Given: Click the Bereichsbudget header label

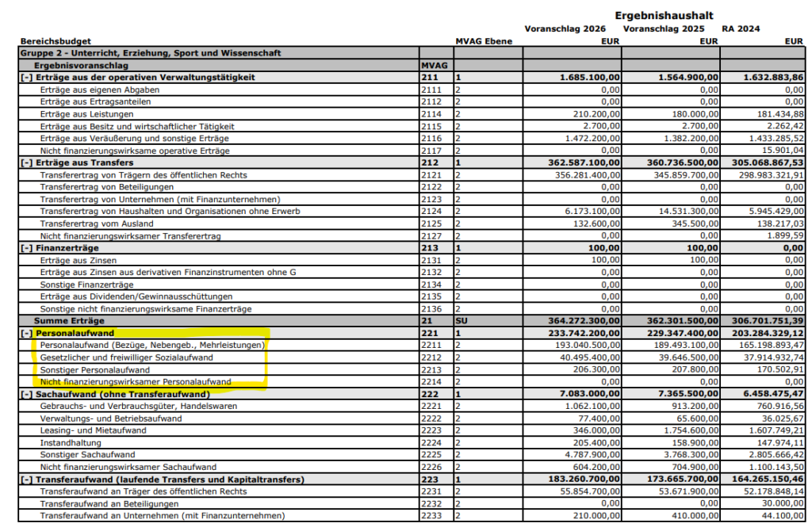Looking at the screenshot, I should 48,41.
